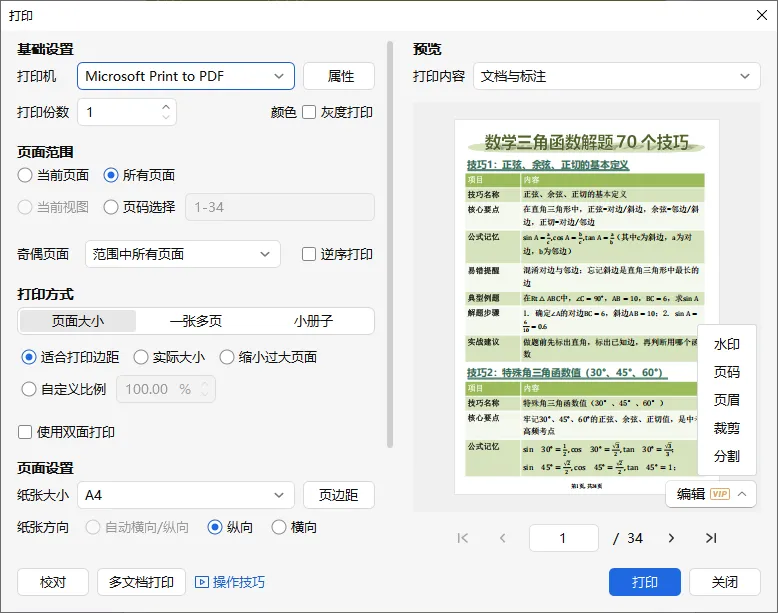
Task: Switch to 一张多页 tab
Action: point(196,321)
